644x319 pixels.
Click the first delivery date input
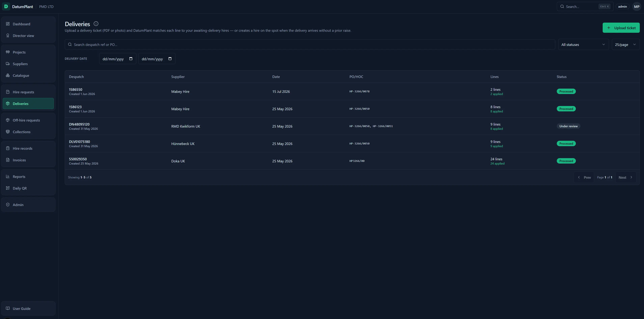click(117, 59)
